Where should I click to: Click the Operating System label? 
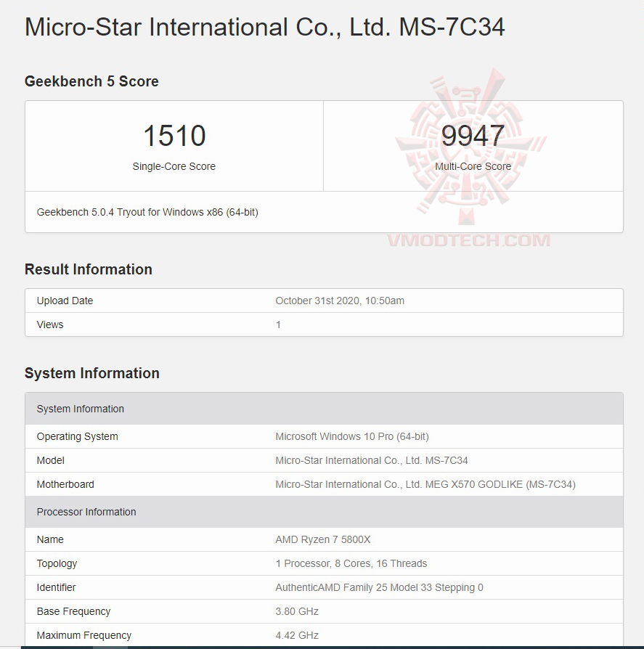click(78, 437)
